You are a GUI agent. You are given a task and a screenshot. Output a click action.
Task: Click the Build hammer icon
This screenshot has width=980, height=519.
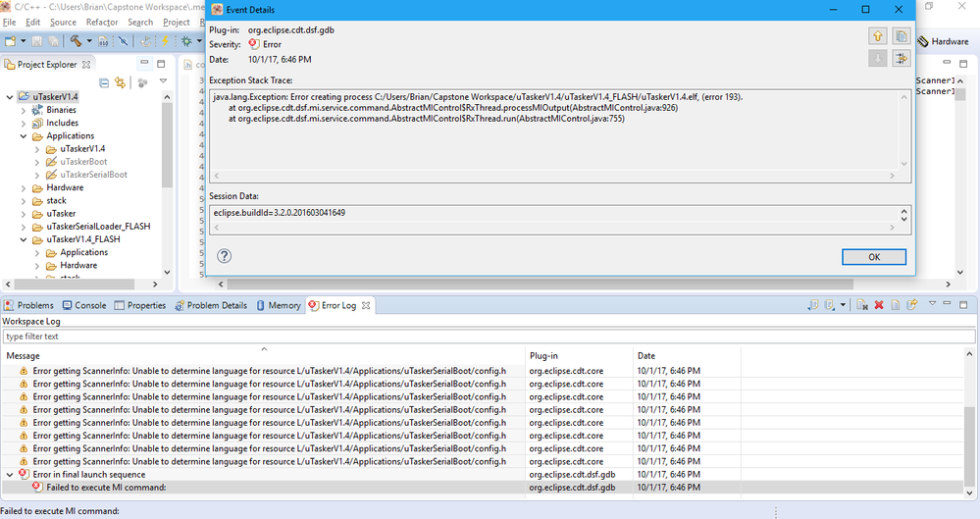[76, 41]
